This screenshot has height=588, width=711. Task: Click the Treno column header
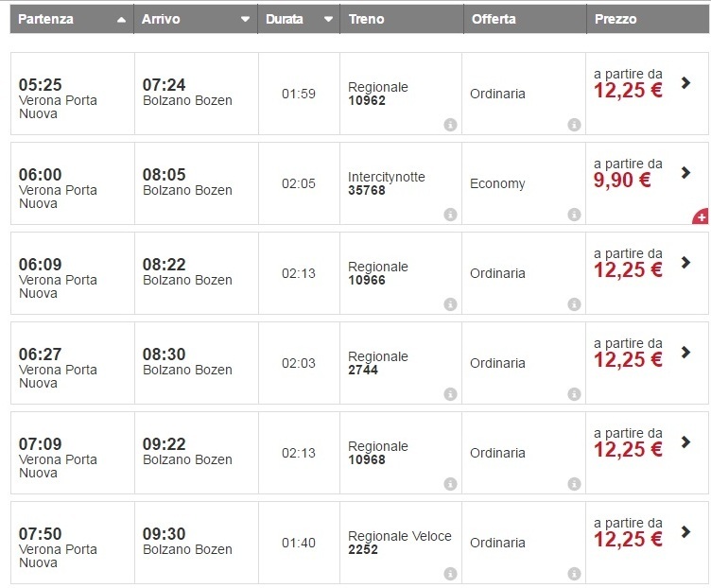click(366, 19)
